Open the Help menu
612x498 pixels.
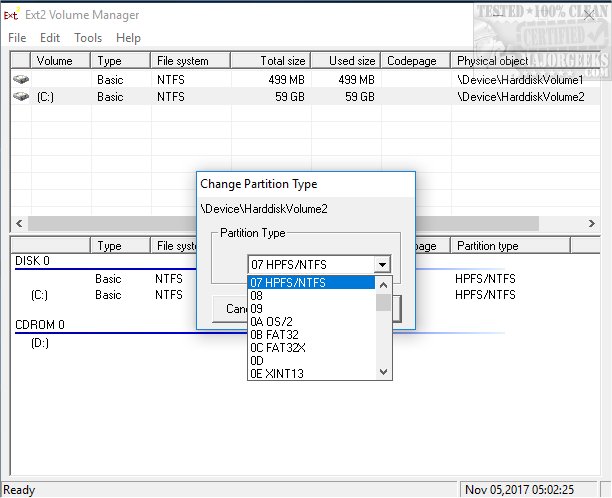coord(128,38)
